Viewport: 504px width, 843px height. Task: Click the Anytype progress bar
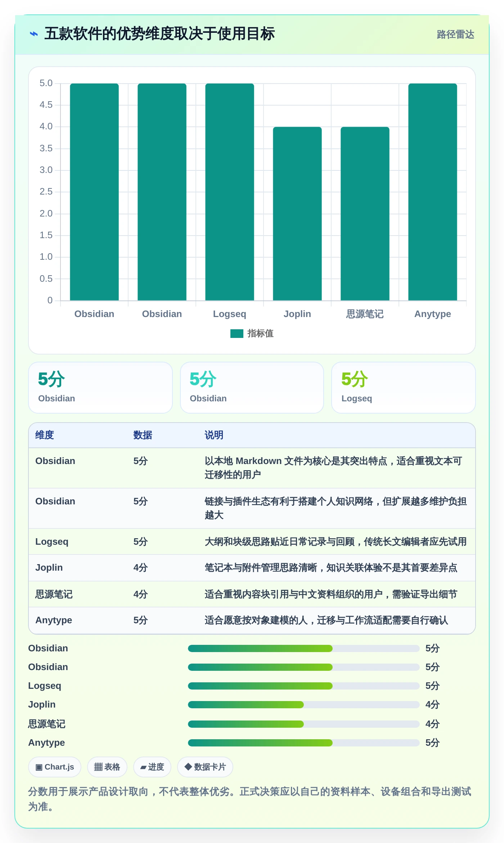304,743
